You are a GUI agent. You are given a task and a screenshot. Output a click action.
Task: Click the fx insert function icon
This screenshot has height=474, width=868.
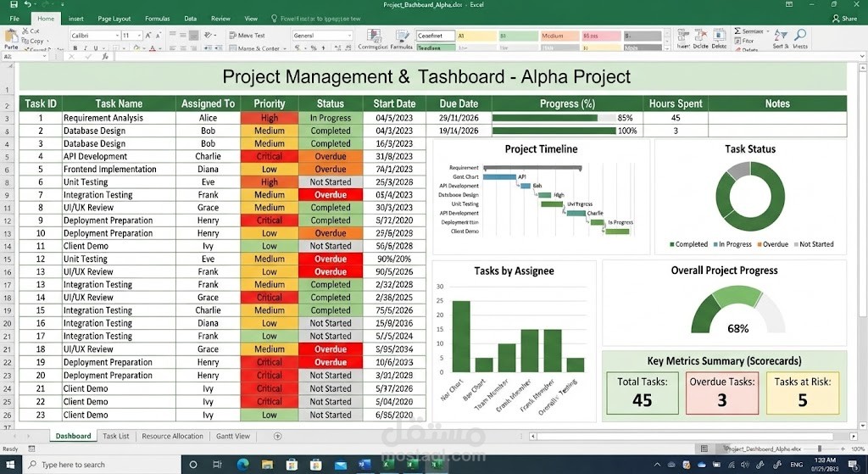click(x=105, y=57)
